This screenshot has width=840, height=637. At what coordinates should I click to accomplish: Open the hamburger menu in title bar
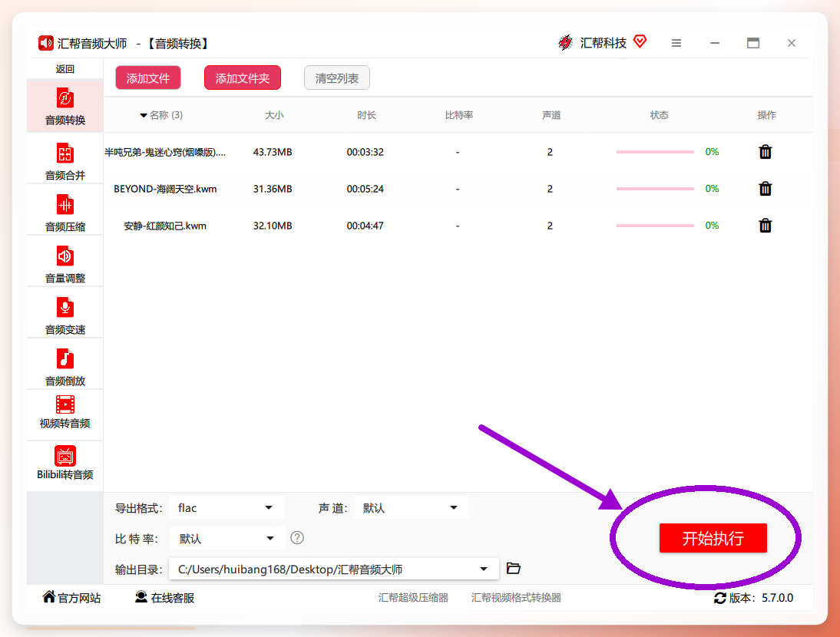coord(676,43)
